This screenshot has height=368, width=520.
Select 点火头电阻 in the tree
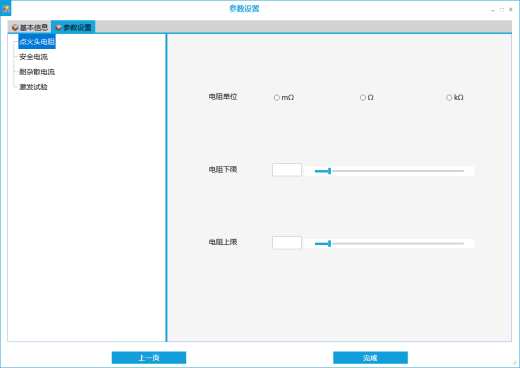[37, 42]
